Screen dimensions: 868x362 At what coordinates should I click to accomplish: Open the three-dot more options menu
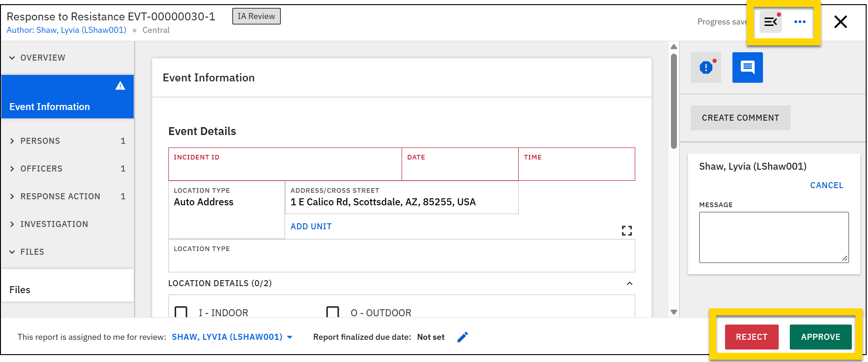tap(800, 22)
